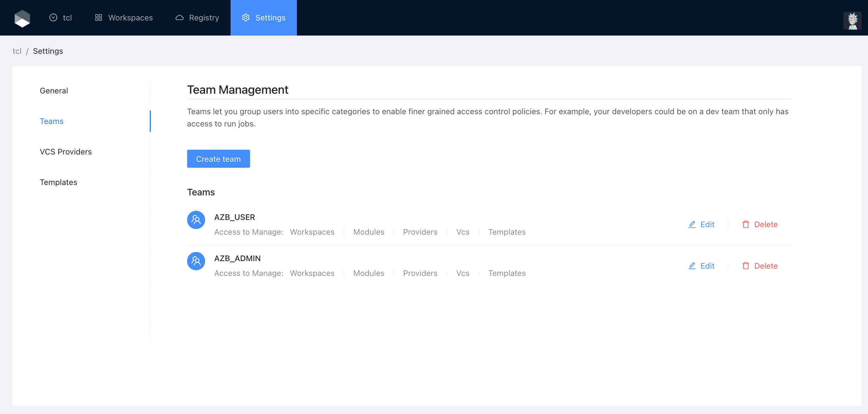Open VCS Providers in the sidebar
Screen dimensions: 868x414
[66, 152]
